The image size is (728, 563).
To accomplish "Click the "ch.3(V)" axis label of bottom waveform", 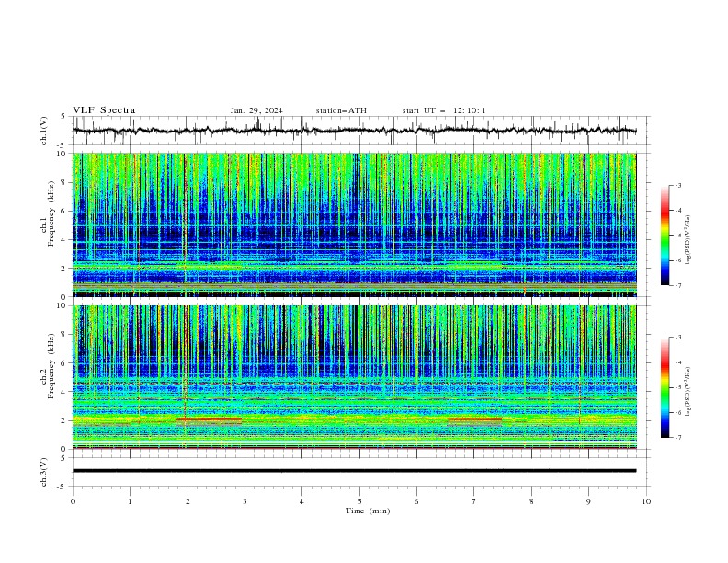I will [44, 472].
